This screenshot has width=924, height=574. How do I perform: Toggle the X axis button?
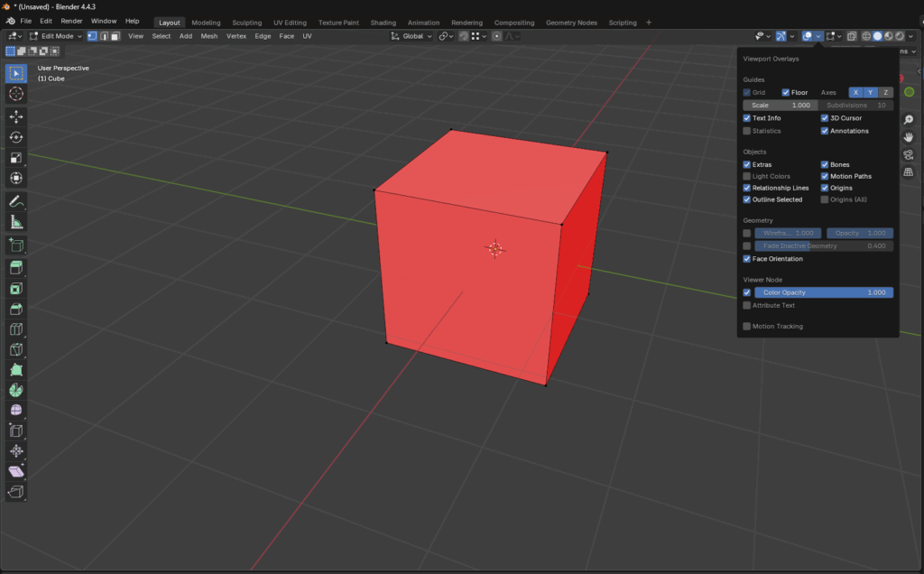[x=855, y=93]
